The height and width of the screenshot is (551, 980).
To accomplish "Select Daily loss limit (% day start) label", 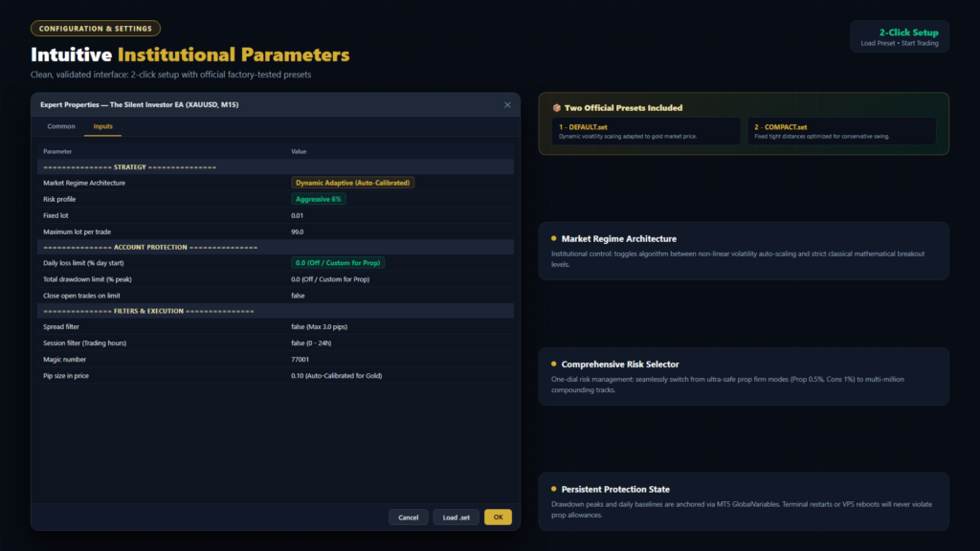I will (x=83, y=263).
